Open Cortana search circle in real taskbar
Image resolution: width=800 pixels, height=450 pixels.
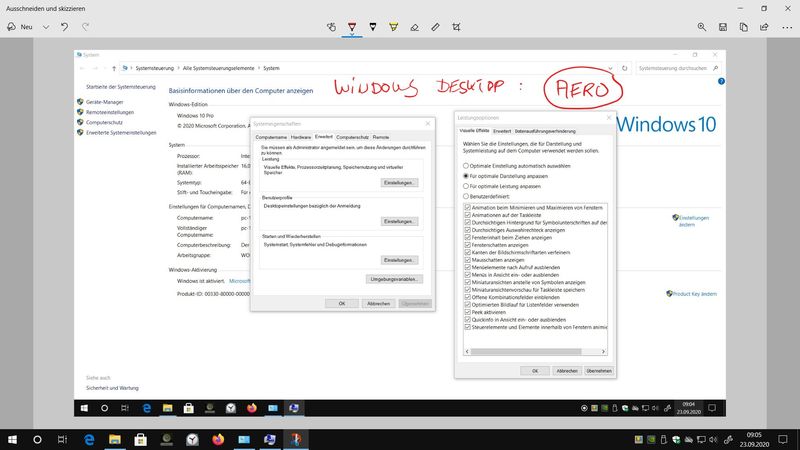[x=37, y=439]
